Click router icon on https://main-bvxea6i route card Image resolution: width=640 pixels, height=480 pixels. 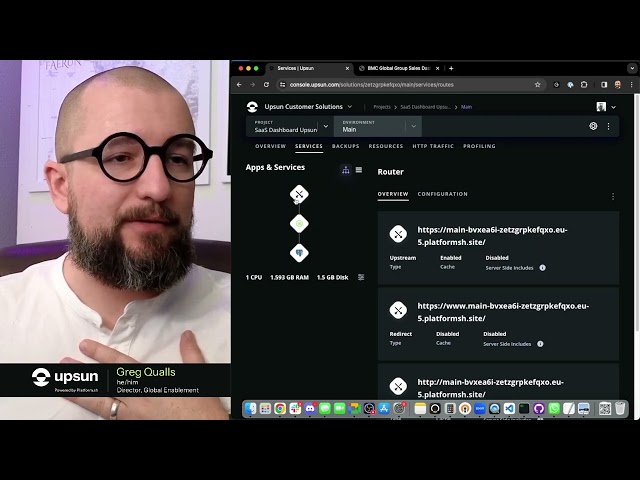click(398, 234)
